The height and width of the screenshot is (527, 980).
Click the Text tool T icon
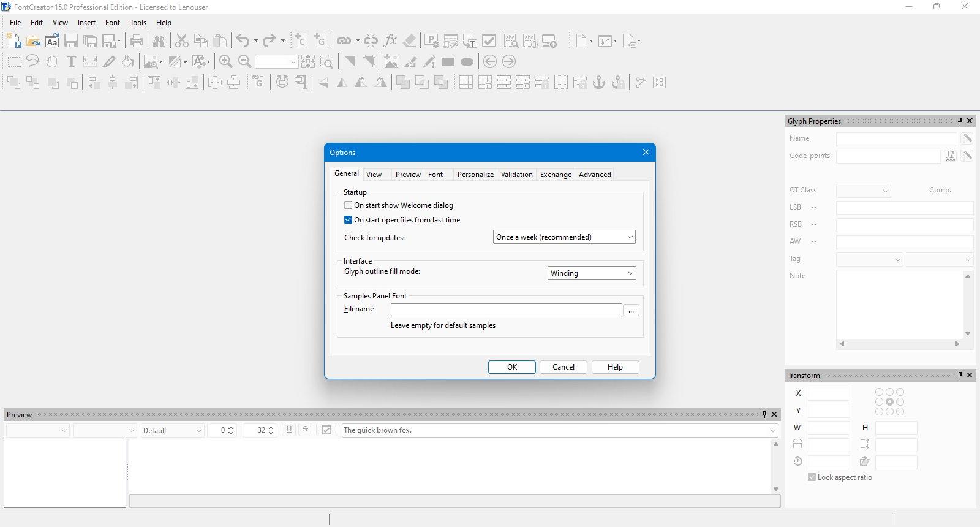pos(71,61)
